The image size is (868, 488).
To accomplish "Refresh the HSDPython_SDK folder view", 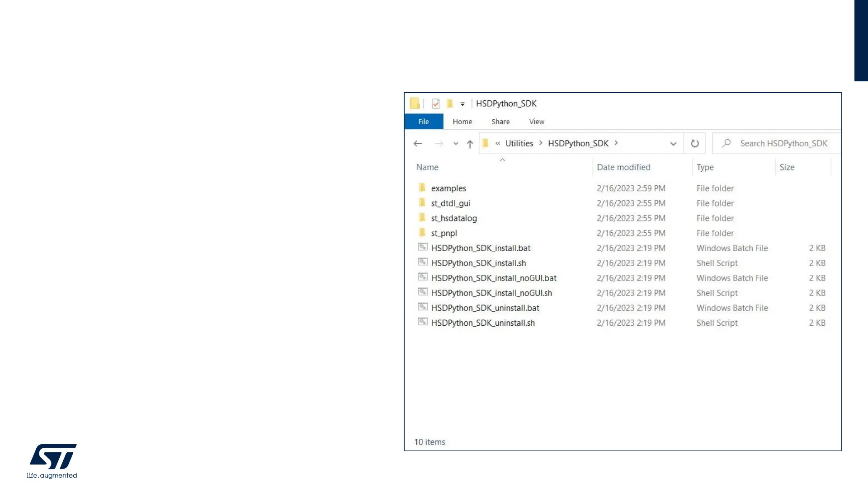I will click(695, 144).
